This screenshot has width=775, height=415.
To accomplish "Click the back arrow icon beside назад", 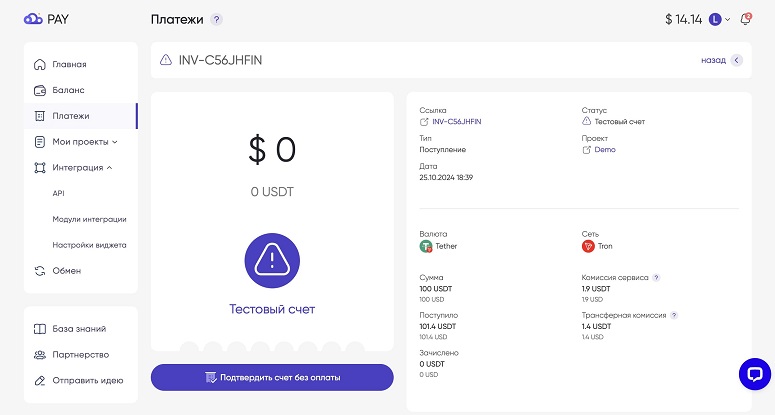I will 736,60.
